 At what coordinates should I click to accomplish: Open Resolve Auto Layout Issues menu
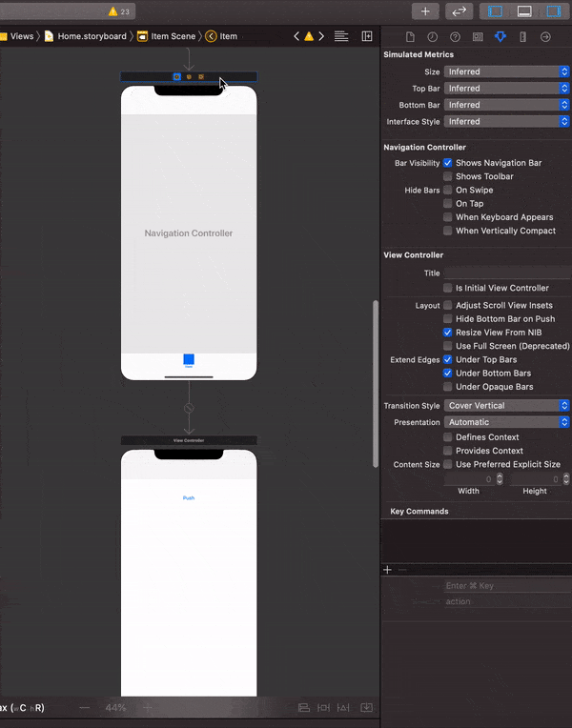(343, 708)
